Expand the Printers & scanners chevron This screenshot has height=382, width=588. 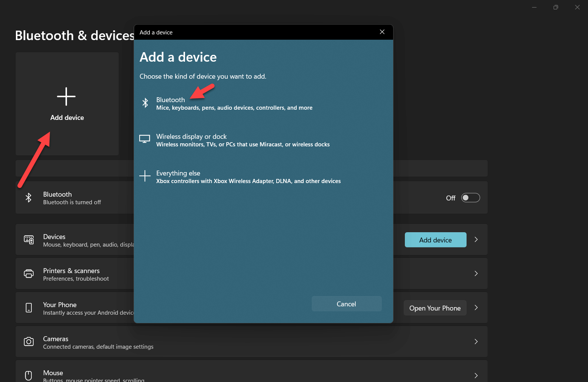(476, 273)
